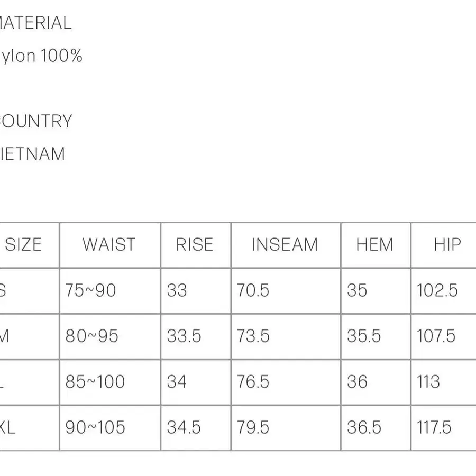
Task: Select the inseam value 70.5
Action: (253, 290)
